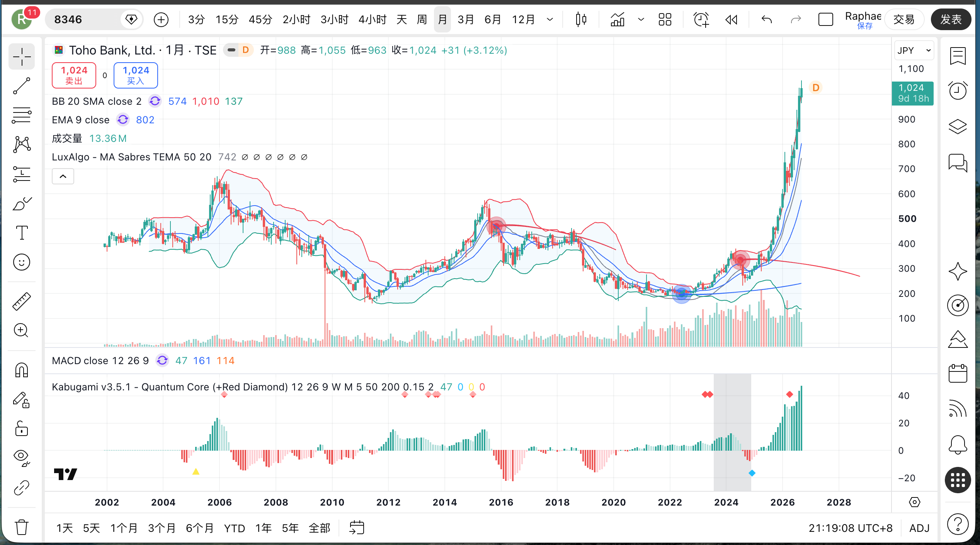The image size is (980, 545).
Task: Set range to 5年
Action: click(x=290, y=528)
